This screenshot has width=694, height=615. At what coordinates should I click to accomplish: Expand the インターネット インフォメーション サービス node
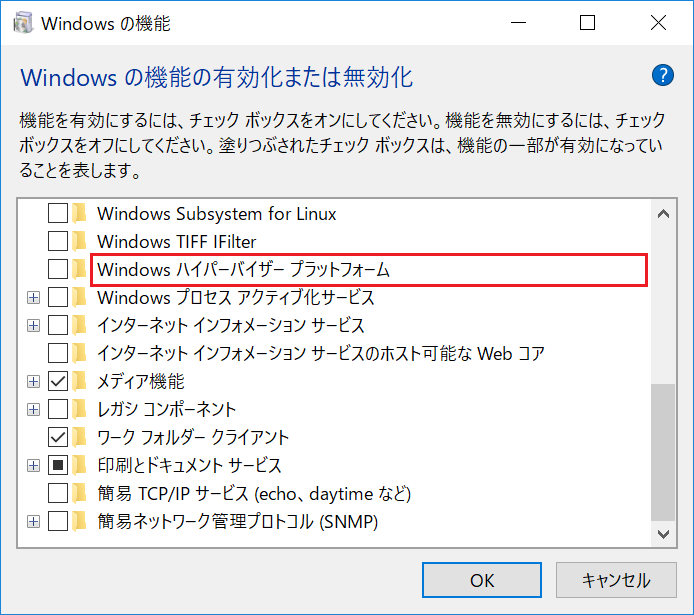coord(33,325)
